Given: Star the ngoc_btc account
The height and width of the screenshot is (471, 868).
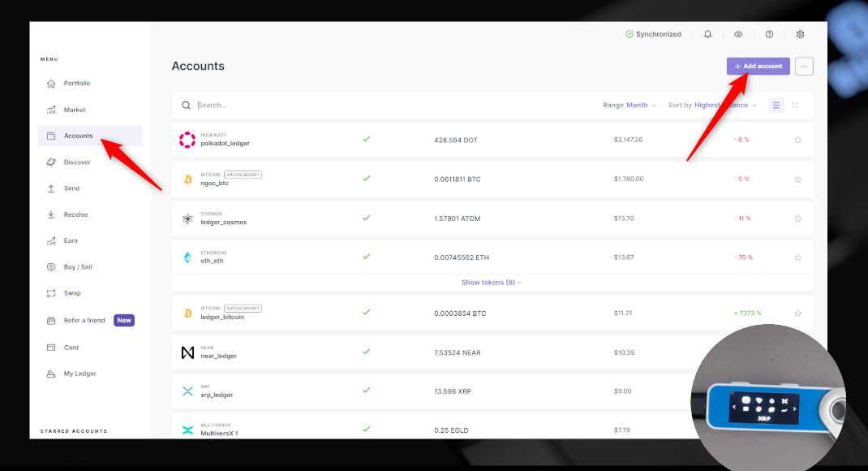Looking at the screenshot, I should [797, 179].
